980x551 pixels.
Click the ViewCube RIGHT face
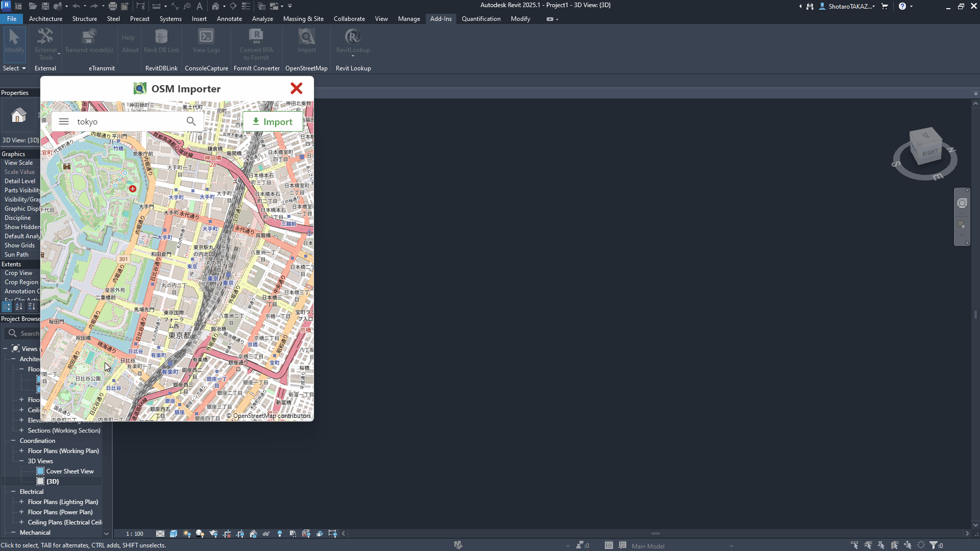[929, 153]
